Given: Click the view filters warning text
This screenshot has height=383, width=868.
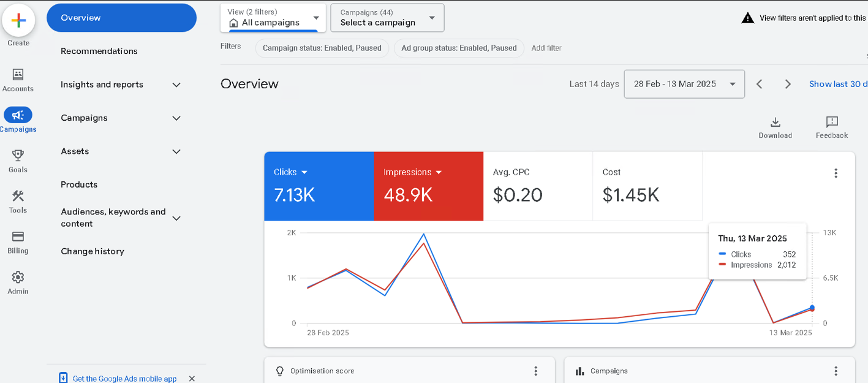Looking at the screenshot, I should [813, 18].
